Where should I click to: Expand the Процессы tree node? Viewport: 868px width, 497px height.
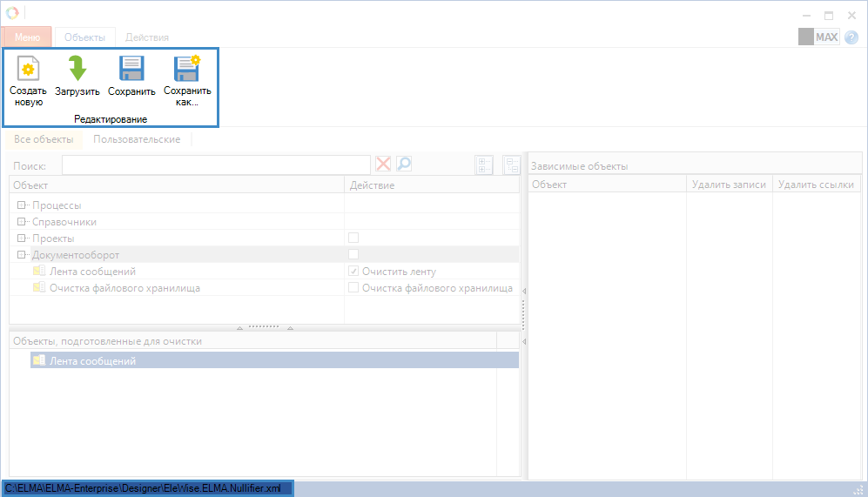click(21, 205)
